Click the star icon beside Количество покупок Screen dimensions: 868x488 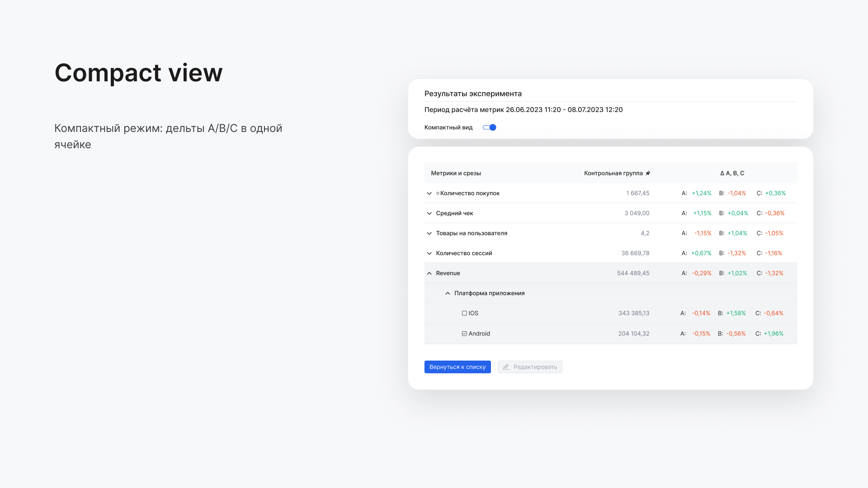click(438, 193)
